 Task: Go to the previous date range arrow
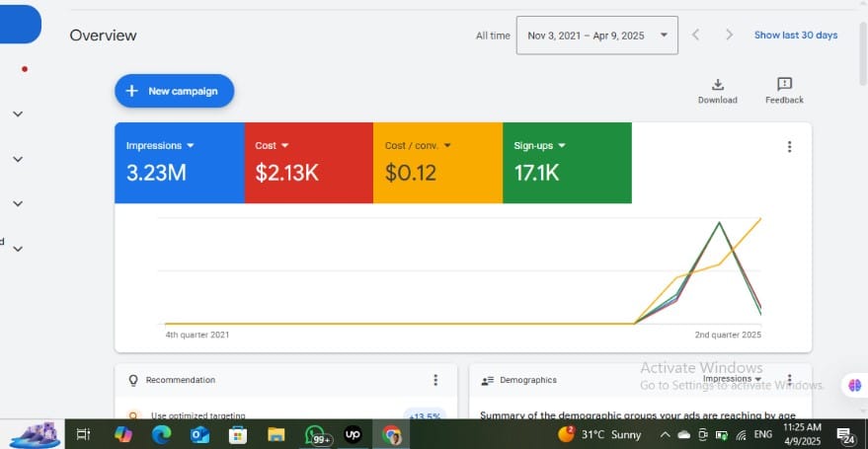tap(695, 35)
